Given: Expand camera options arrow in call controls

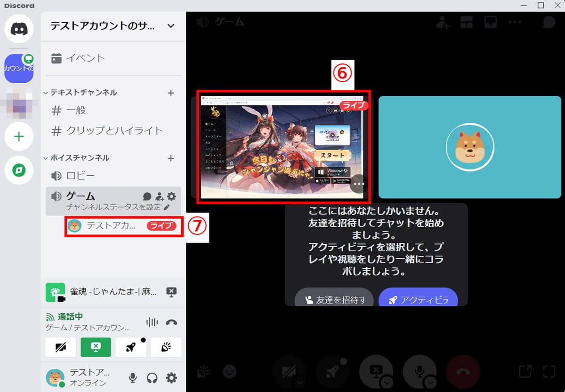Looking at the screenshot, I should click(x=299, y=382).
